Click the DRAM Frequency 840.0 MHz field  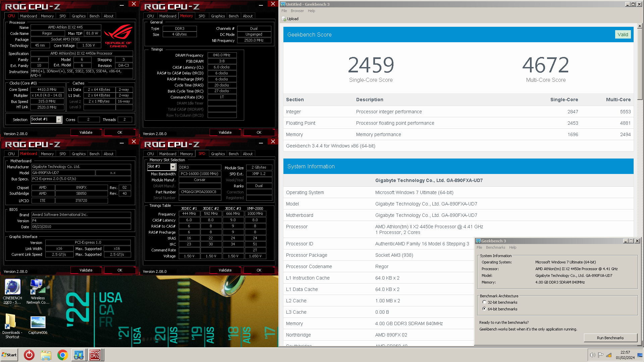[222, 55]
